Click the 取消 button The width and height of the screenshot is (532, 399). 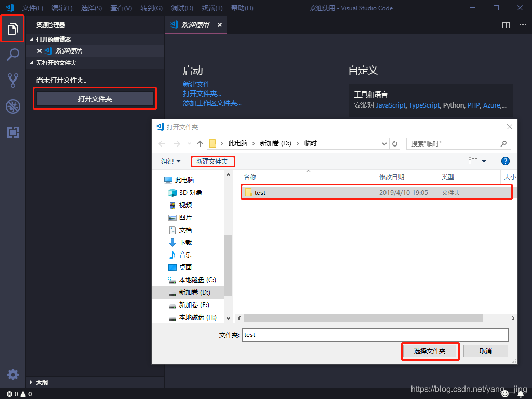click(x=486, y=351)
